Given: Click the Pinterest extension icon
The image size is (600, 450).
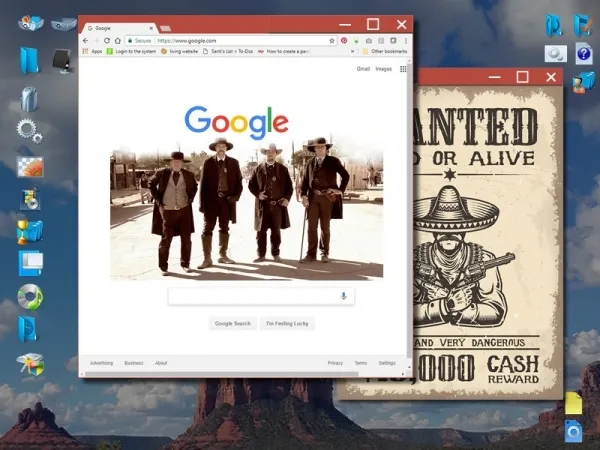Looking at the screenshot, I should 343,40.
